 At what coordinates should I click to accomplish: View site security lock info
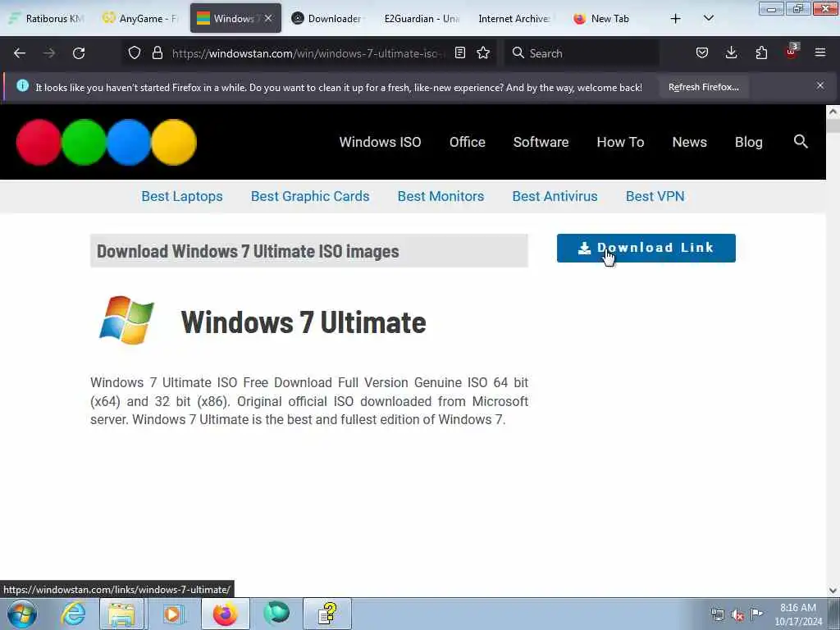(157, 53)
